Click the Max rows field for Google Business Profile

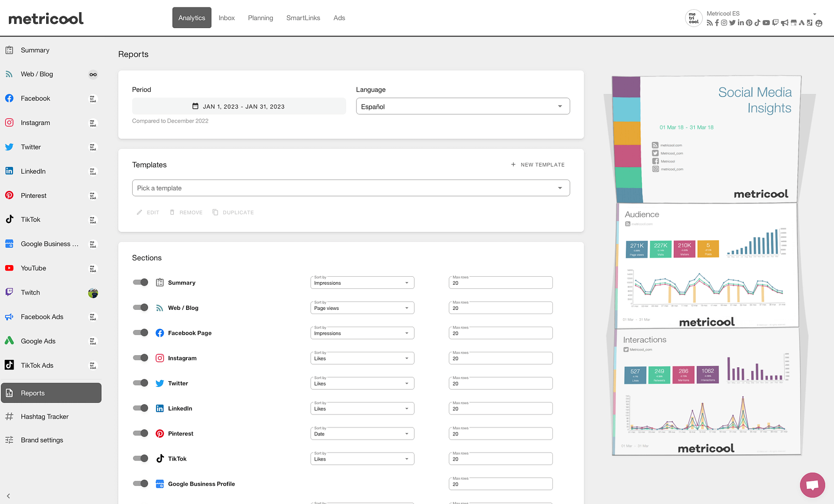[501, 484]
